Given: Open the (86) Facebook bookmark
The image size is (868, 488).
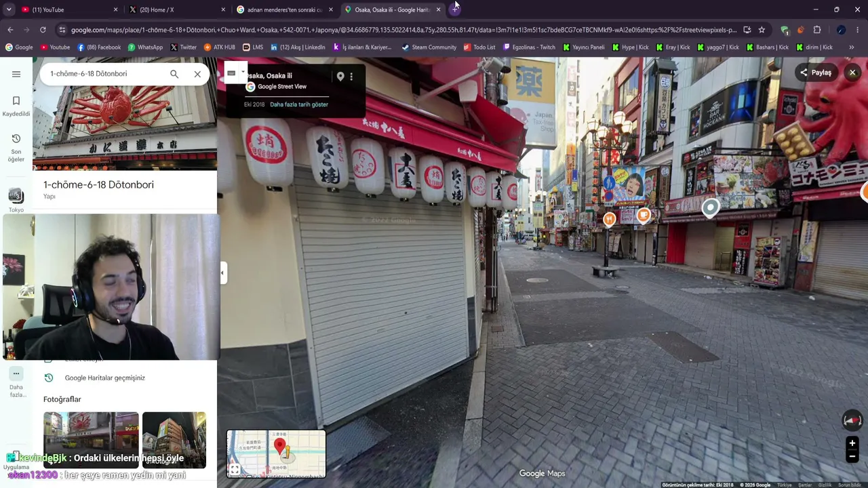Looking at the screenshot, I should (99, 47).
